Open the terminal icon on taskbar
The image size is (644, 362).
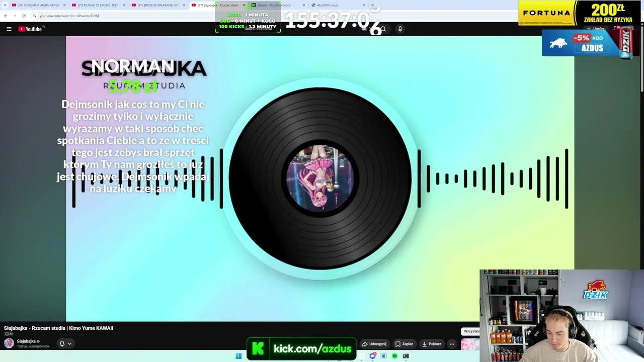[x=406, y=356]
